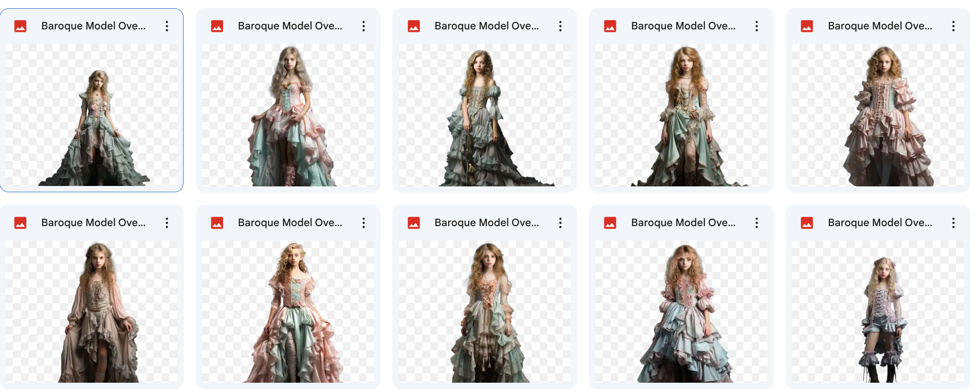This screenshot has height=391, width=980.
Task: Click the image icon on the second bottom-row file
Action: click(x=217, y=222)
